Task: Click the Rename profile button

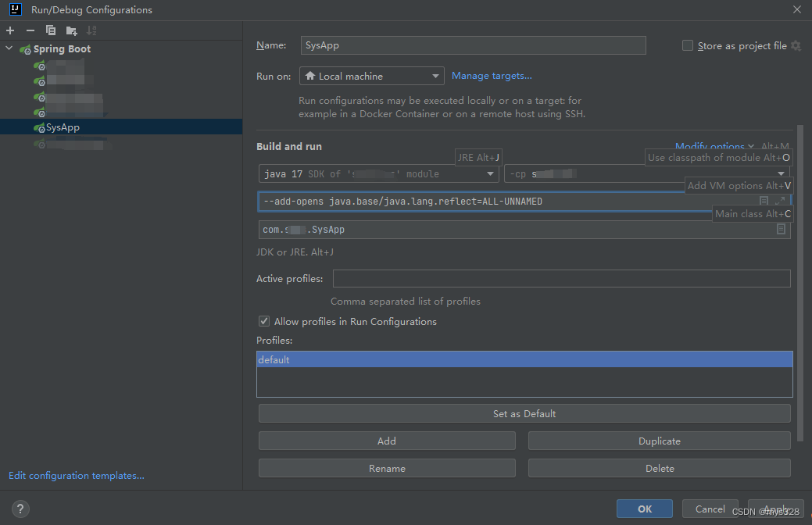Action: 387,468
